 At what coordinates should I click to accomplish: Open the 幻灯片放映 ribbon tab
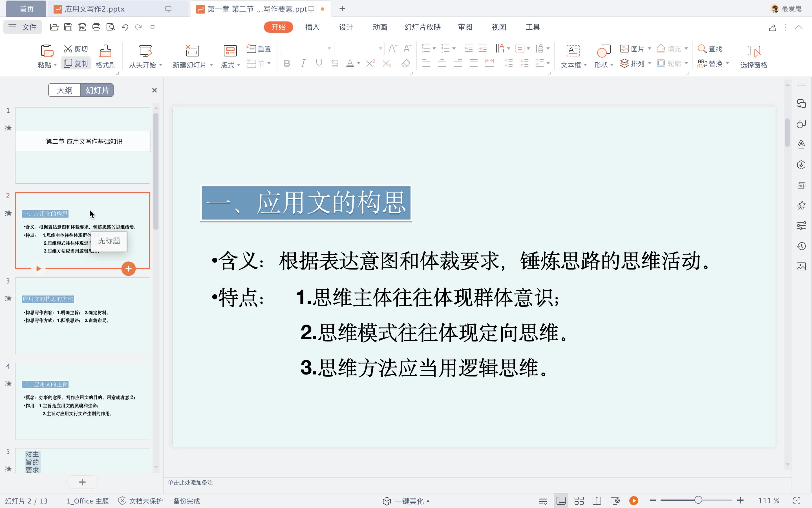[x=422, y=27]
